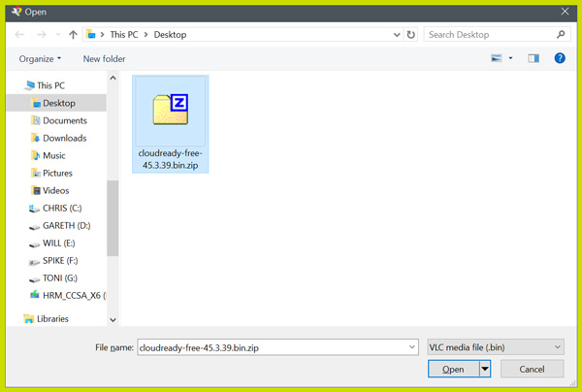Select WILL (E:) drive

click(x=52, y=243)
